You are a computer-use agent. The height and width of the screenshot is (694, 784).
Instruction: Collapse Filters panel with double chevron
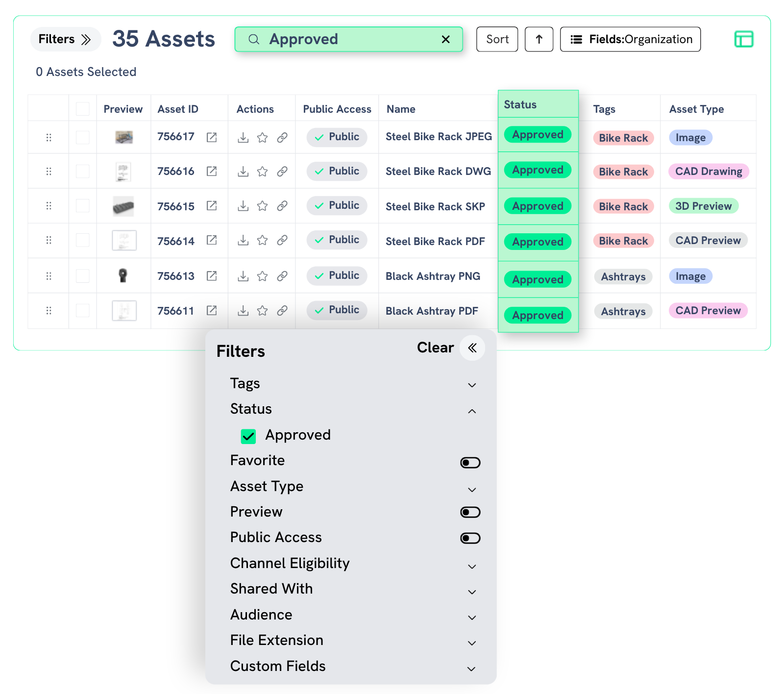[472, 348]
